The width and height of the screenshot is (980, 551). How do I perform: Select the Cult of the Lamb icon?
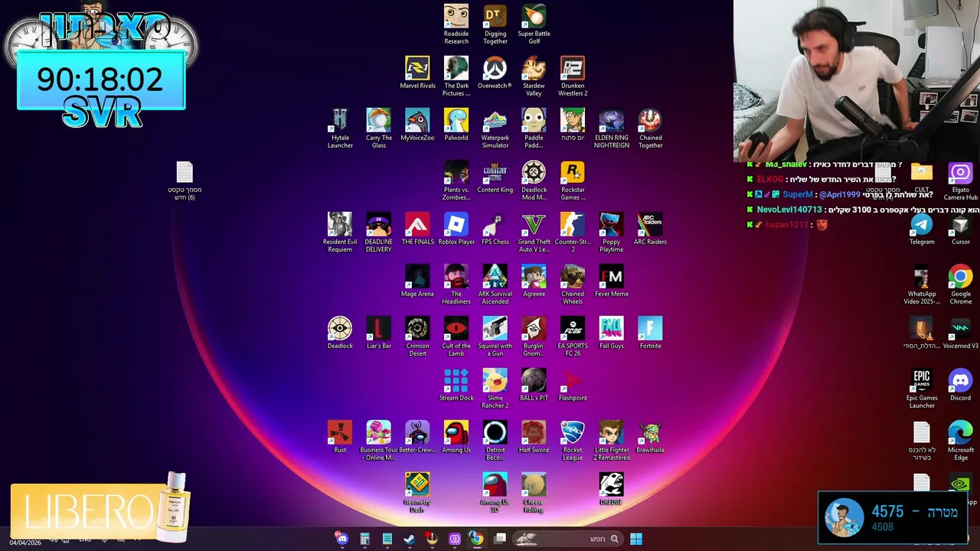coord(456,337)
